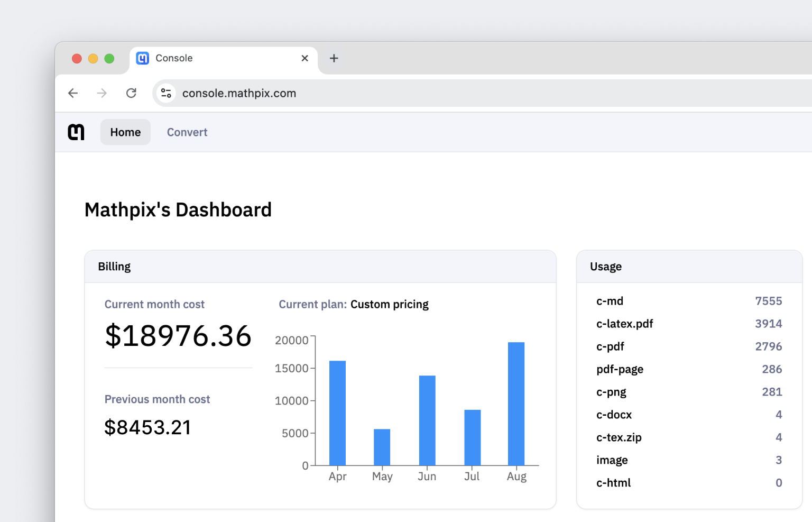Click the browser forward arrow

click(102, 93)
